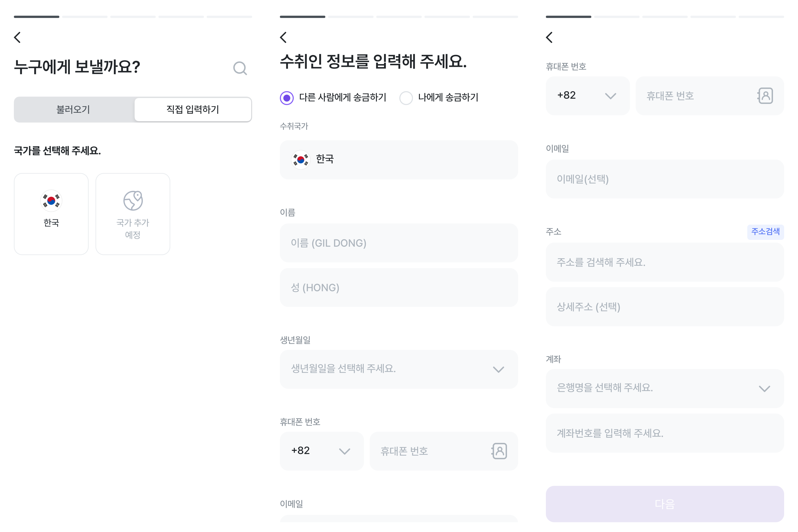Click the globe icon card labeled 국가 추가 예정
The image size is (798, 532).
coord(133,214)
